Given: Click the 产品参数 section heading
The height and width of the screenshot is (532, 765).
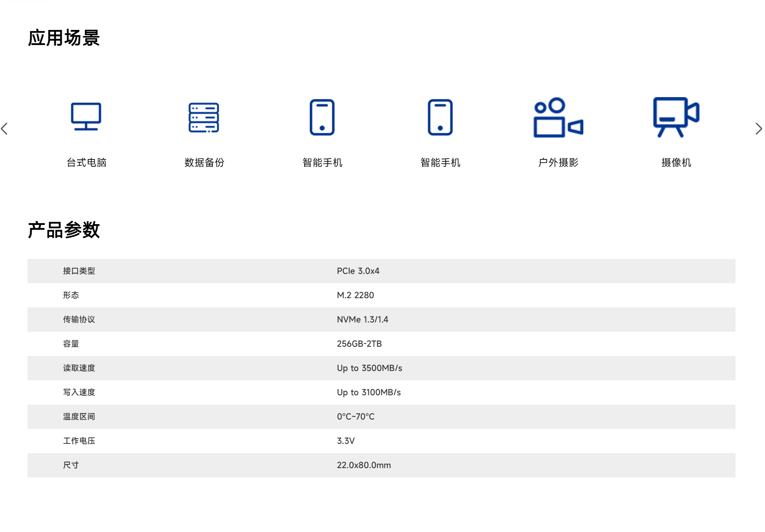Looking at the screenshot, I should [x=64, y=230].
